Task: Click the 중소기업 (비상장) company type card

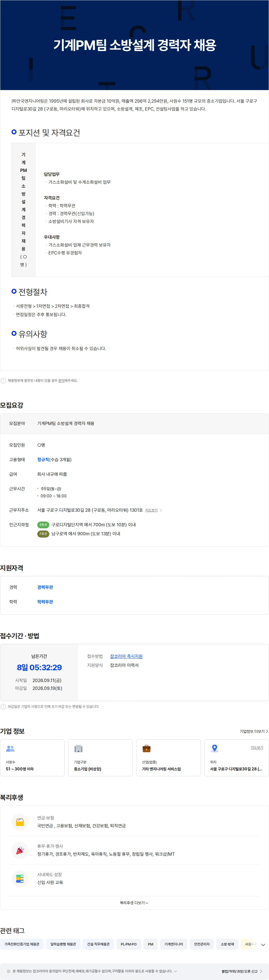Action: (100, 758)
